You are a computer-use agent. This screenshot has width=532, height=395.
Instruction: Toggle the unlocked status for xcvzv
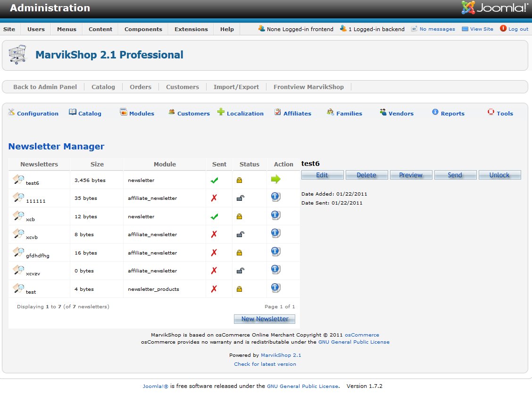pyautogui.click(x=240, y=271)
